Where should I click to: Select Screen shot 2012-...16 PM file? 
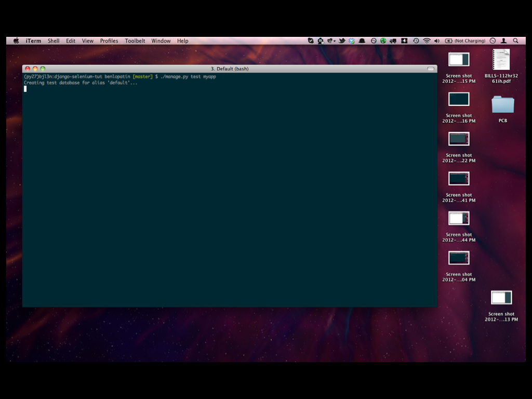[459, 107]
